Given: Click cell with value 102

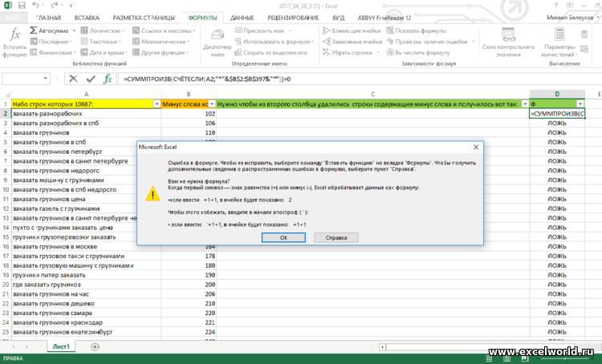Looking at the screenshot, I should [189, 114].
